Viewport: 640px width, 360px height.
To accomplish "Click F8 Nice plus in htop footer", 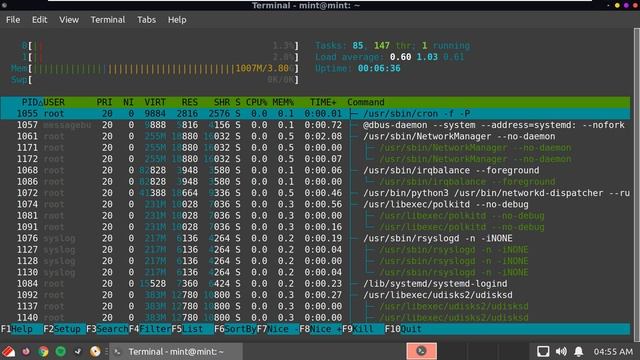I will tap(320, 329).
